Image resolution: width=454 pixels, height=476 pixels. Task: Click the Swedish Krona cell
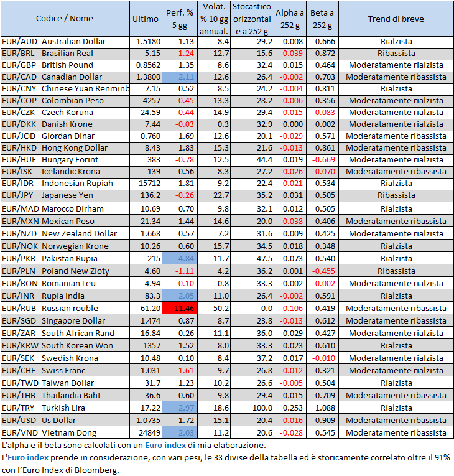click(x=85, y=358)
